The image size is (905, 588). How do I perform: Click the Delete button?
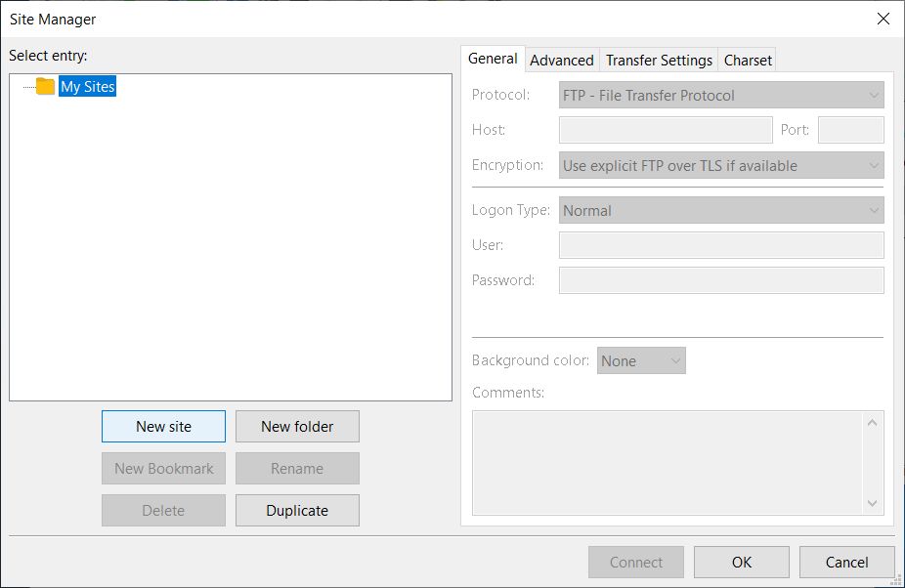163,511
